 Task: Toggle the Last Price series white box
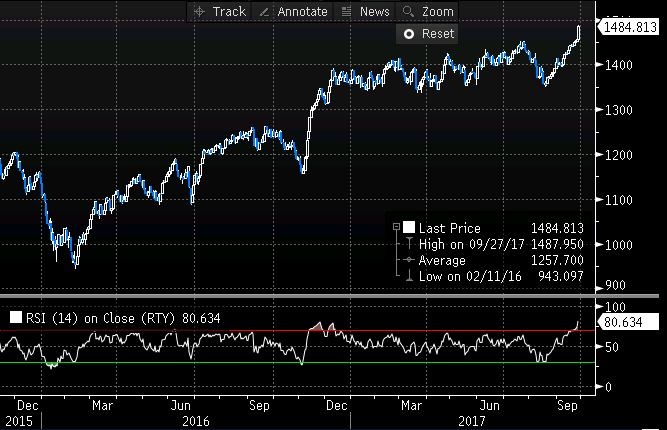pyautogui.click(x=409, y=229)
